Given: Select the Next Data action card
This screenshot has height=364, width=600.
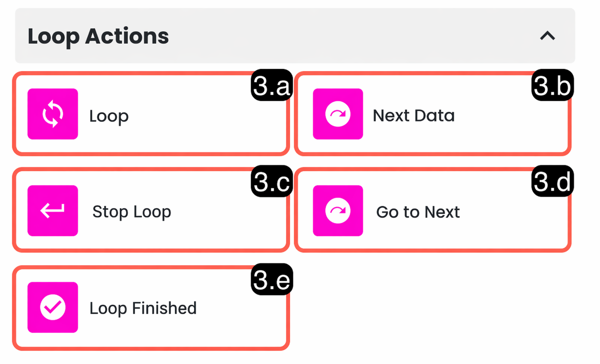Looking at the screenshot, I should (x=433, y=114).
